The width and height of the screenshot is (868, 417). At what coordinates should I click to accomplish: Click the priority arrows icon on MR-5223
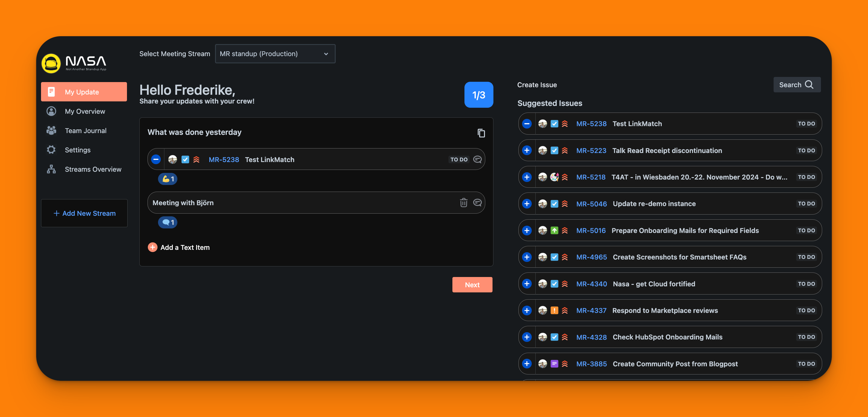[x=565, y=150]
